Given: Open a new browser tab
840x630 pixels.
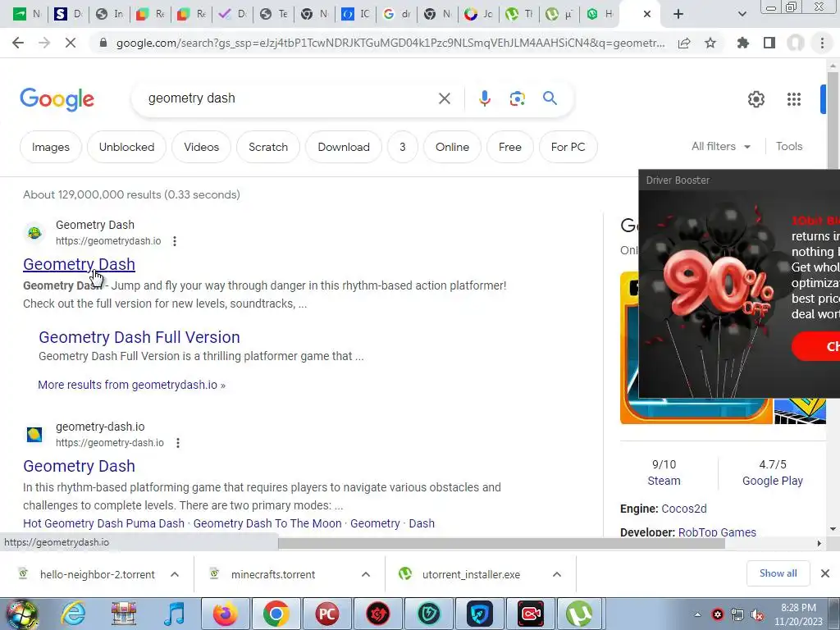Looking at the screenshot, I should [x=678, y=14].
